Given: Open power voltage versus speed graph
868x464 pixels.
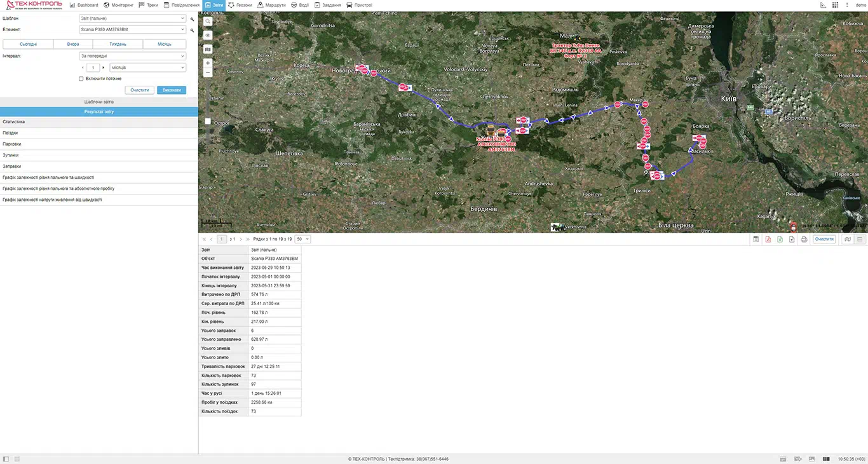Looking at the screenshot, I should [x=99, y=200].
